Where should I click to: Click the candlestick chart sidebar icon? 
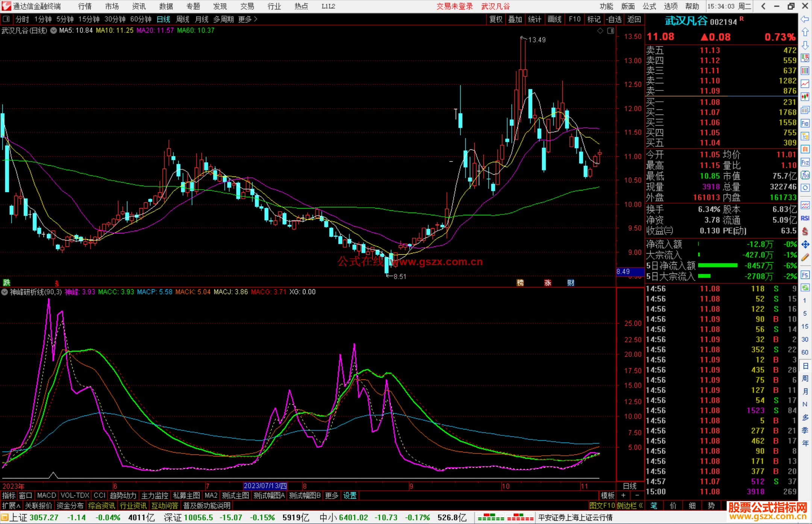pyautogui.click(x=805, y=97)
